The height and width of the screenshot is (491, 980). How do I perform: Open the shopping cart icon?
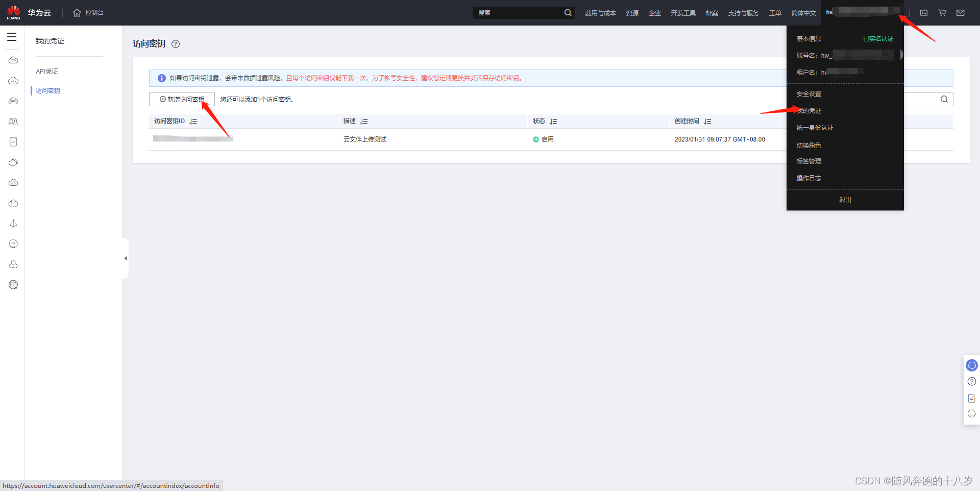[942, 13]
